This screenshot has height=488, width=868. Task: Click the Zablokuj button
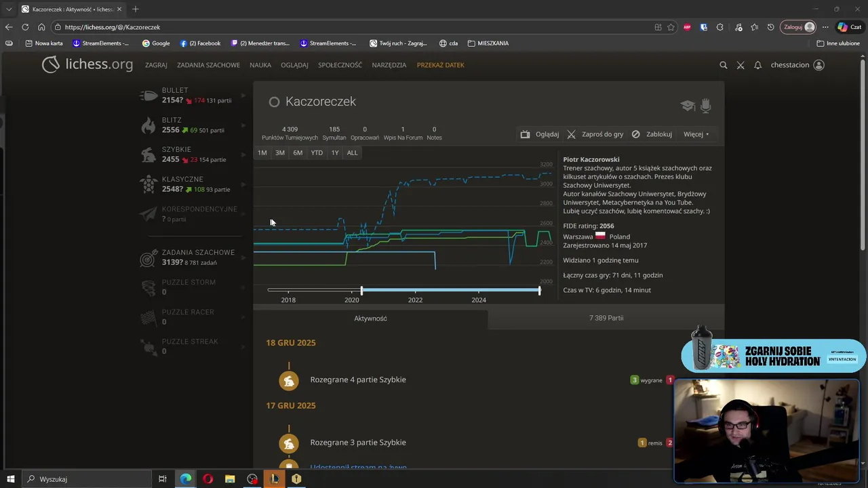tap(652, 134)
